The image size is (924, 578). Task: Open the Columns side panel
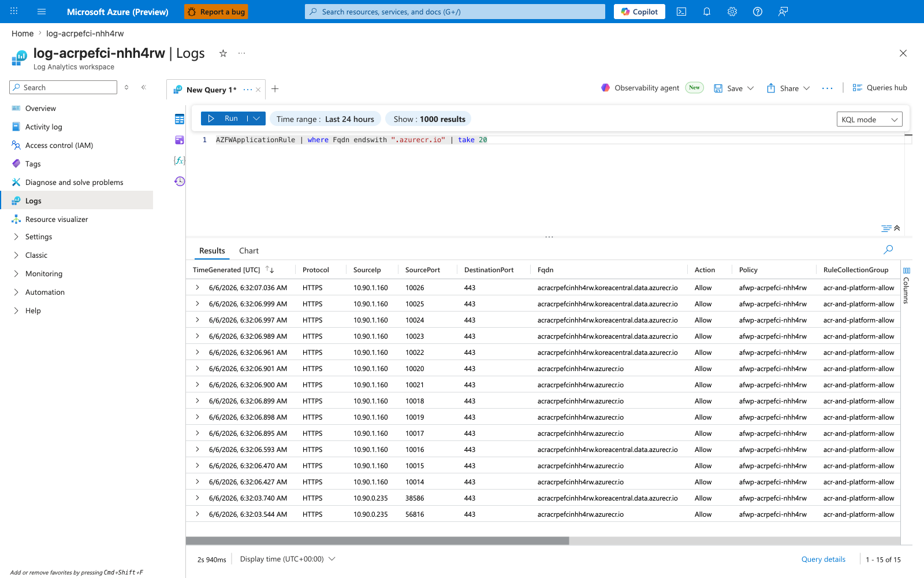click(906, 286)
